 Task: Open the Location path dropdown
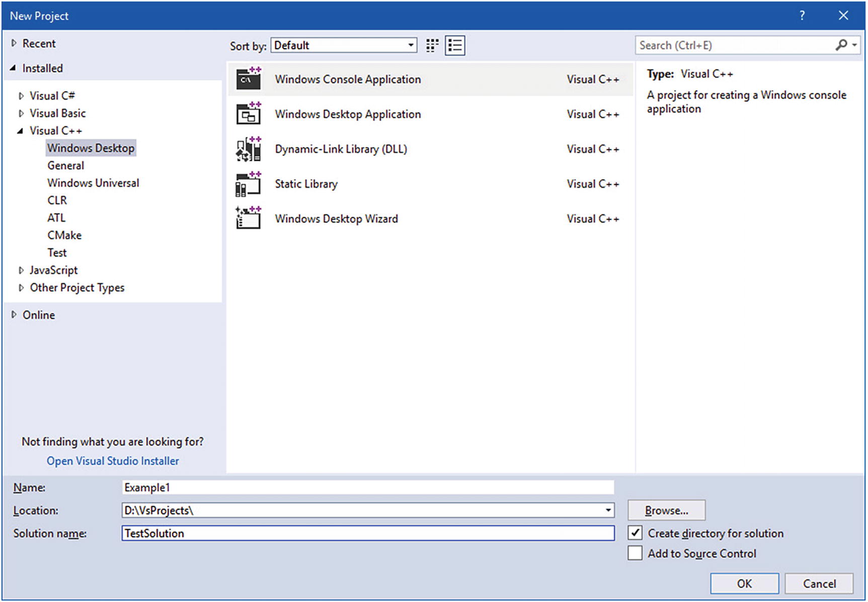608,510
